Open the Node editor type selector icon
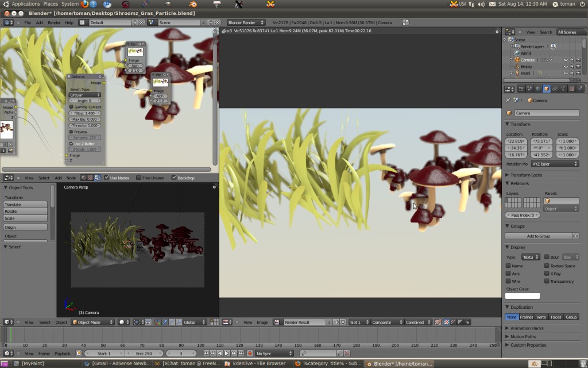The image size is (588, 368). click(7, 178)
